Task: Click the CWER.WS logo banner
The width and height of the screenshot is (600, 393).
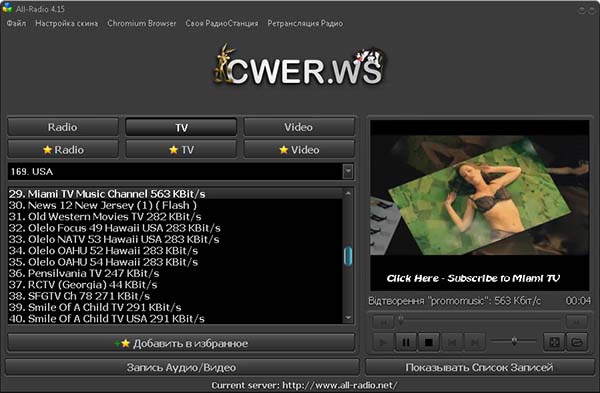Action: [x=300, y=66]
